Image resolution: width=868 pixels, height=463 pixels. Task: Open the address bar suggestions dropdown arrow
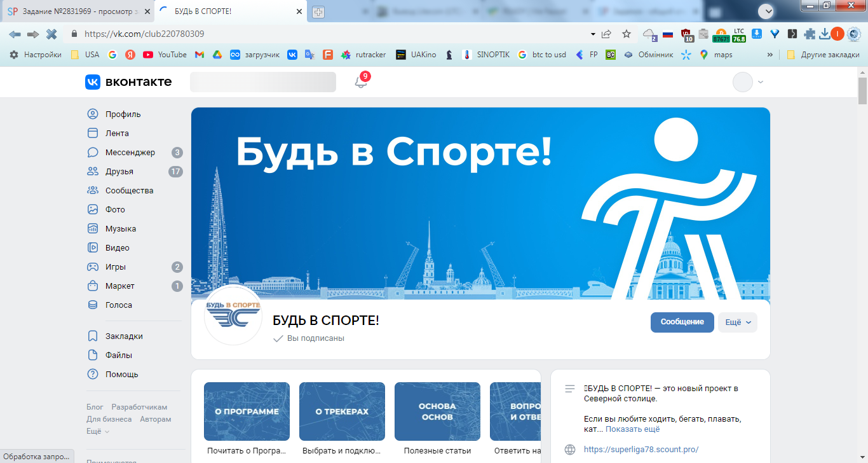(593, 34)
